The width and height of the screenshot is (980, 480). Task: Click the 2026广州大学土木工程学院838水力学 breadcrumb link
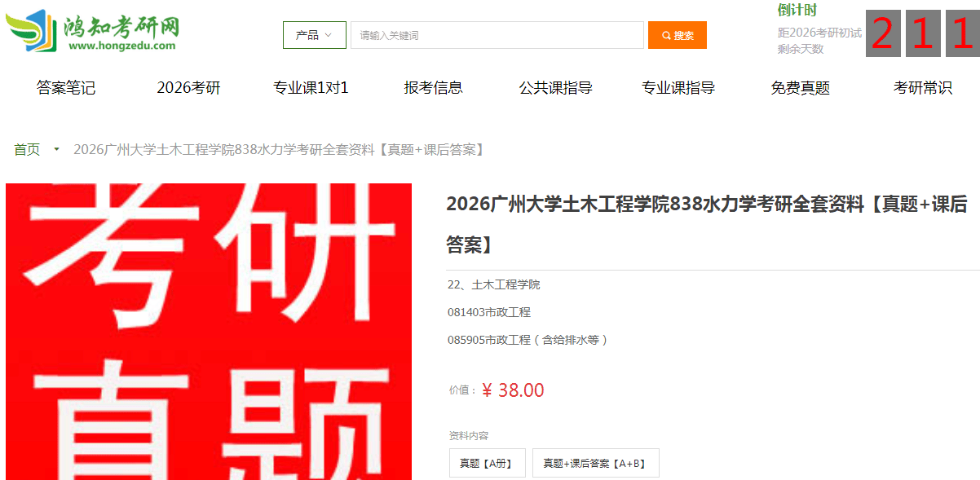[280, 149]
